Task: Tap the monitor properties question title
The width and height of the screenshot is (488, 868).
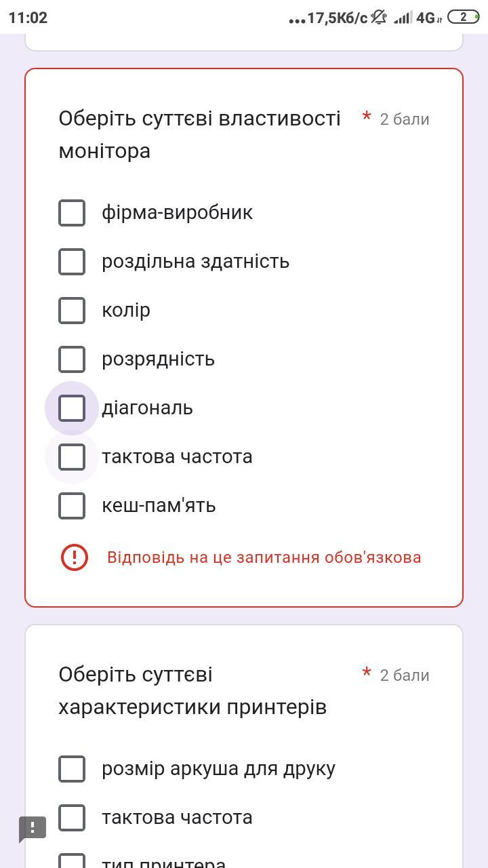Action: [x=200, y=134]
